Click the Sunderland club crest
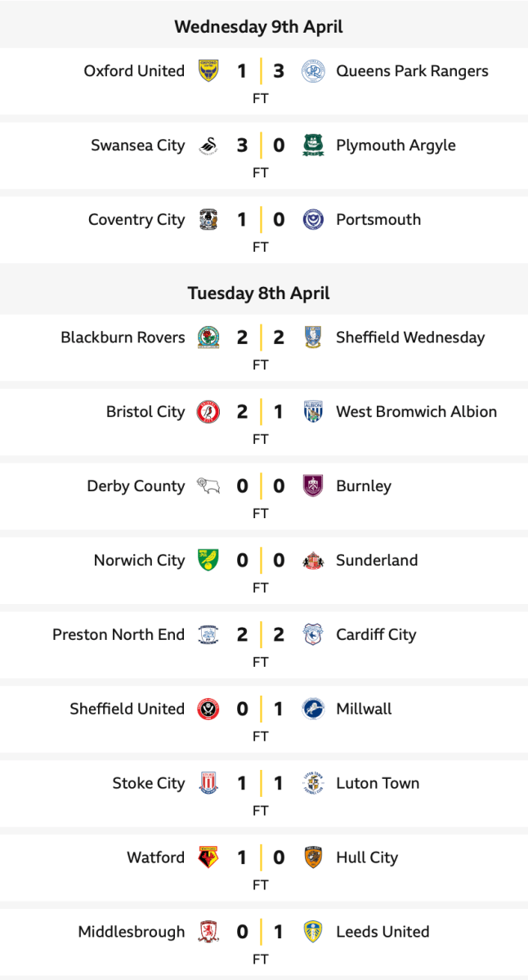 click(x=312, y=561)
